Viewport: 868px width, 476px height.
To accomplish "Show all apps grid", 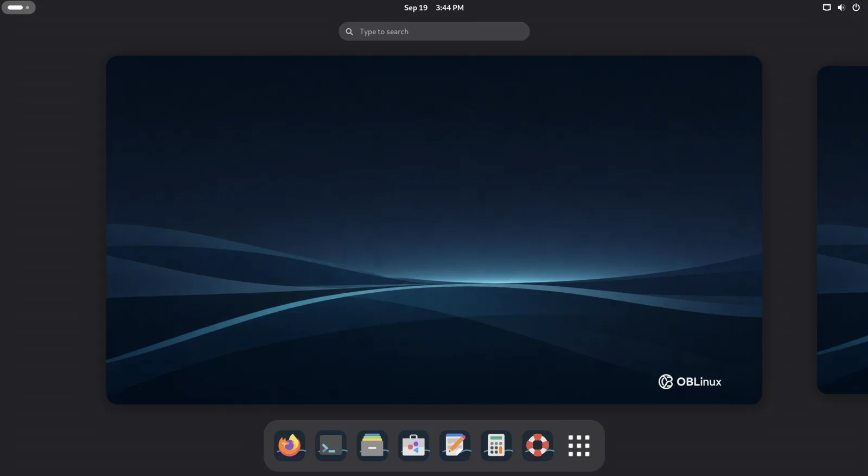I will (x=579, y=446).
